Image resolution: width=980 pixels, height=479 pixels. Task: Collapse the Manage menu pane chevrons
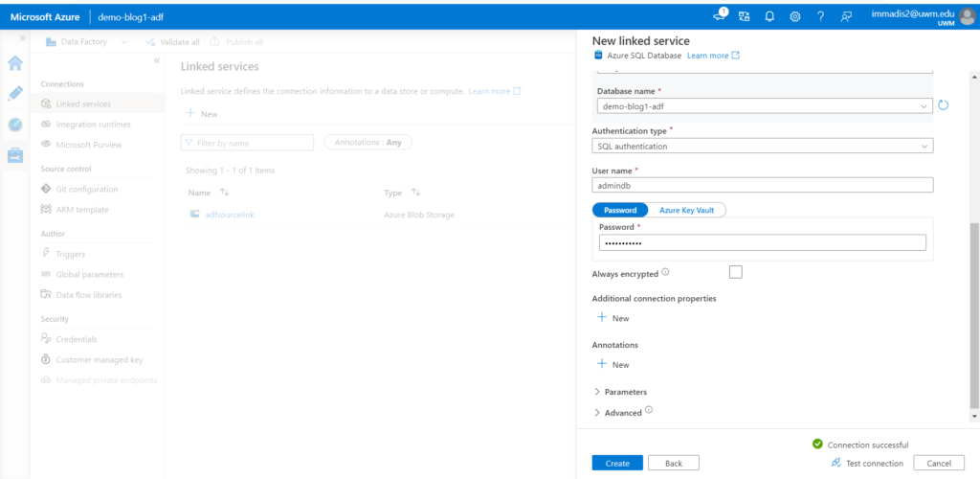(x=157, y=60)
